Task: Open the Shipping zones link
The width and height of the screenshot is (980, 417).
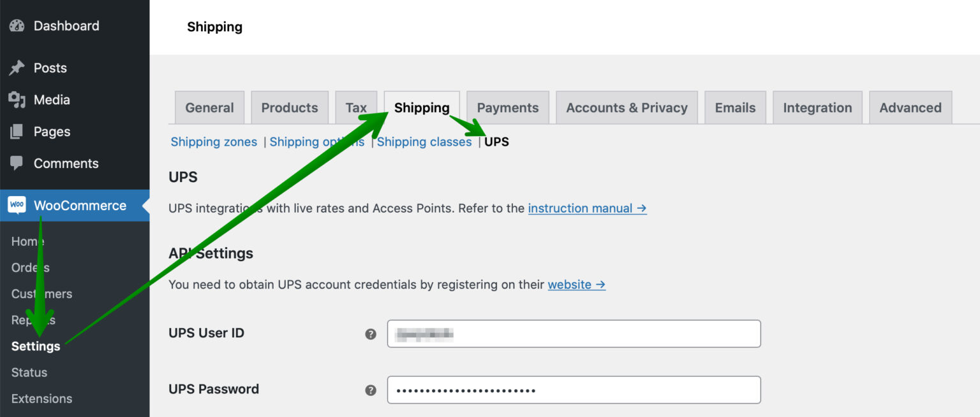Action: click(213, 142)
